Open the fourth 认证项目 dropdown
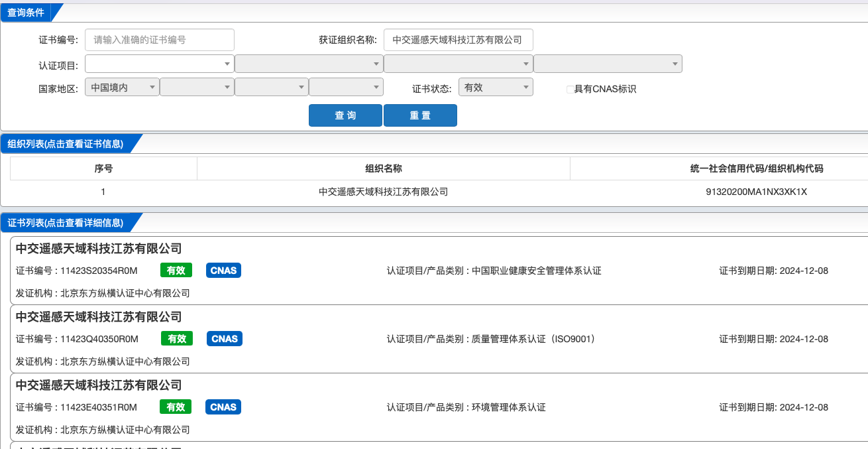This screenshot has height=449, width=868. click(x=608, y=64)
